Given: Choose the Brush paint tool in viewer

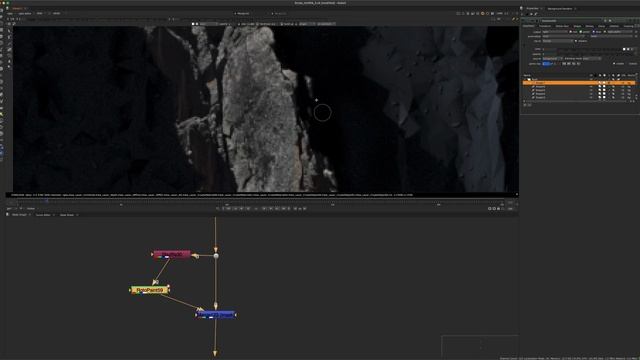Looking at the screenshot, I should pyautogui.click(x=9, y=49).
